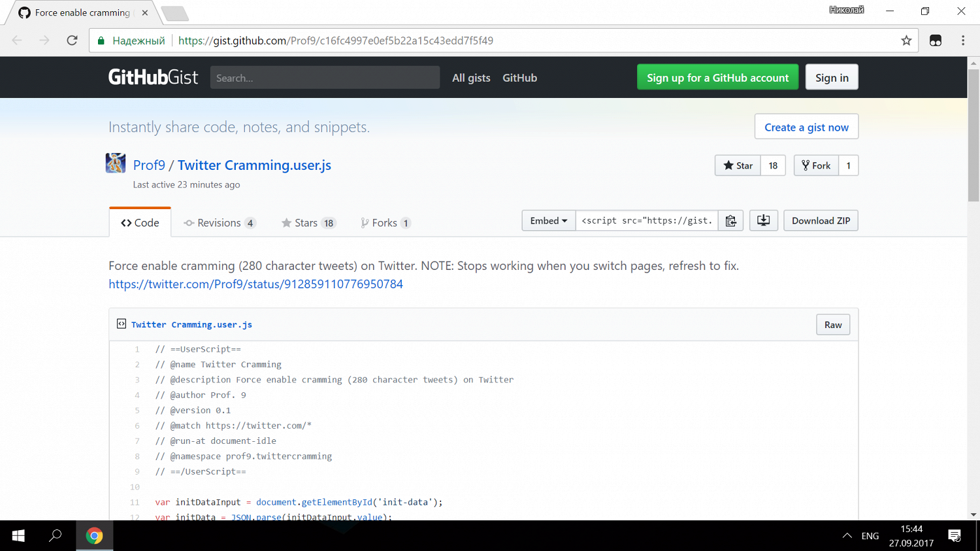The image size is (980, 551).
Task: Download the gist as ZIP
Action: [x=821, y=221]
